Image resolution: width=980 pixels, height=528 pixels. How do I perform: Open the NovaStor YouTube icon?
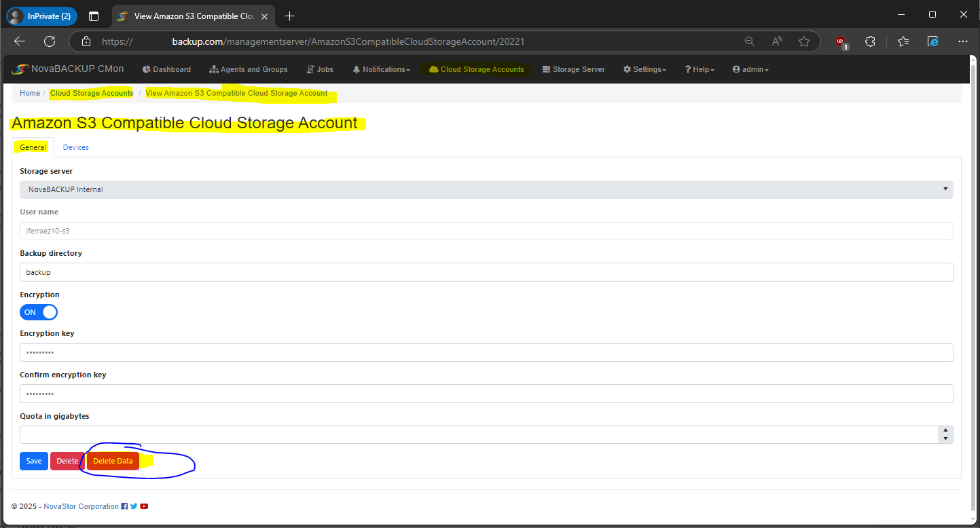144,506
